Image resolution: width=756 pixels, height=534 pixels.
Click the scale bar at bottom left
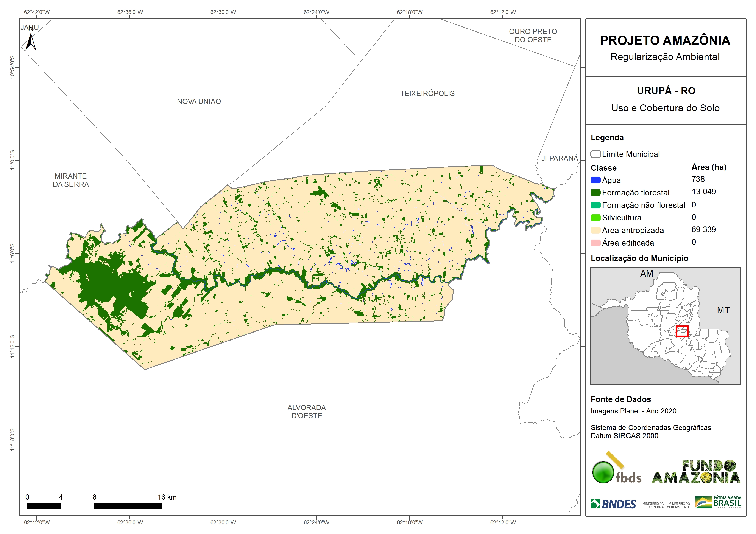pos(94,506)
